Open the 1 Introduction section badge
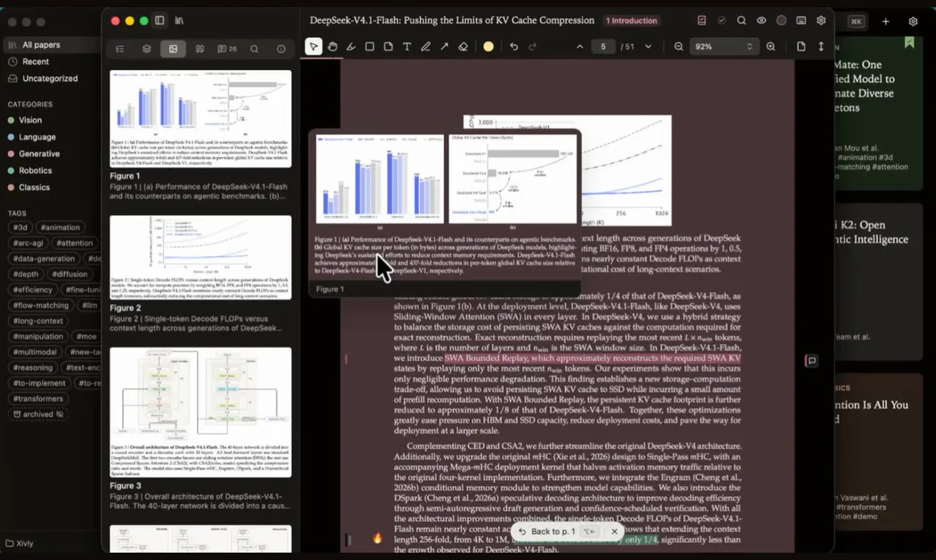 [631, 21]
